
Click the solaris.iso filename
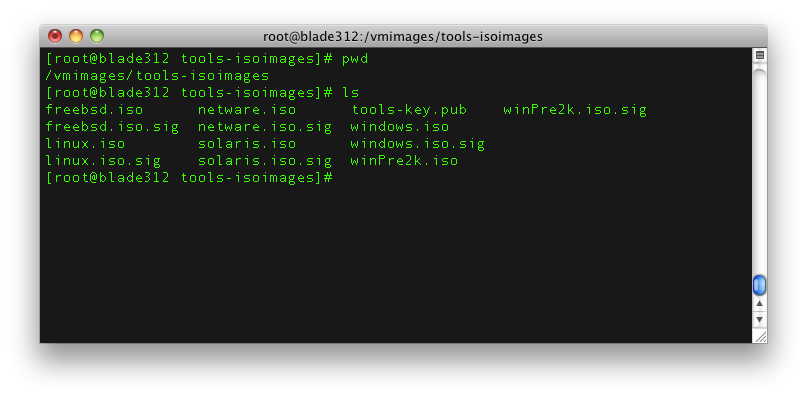click(247, 144)
